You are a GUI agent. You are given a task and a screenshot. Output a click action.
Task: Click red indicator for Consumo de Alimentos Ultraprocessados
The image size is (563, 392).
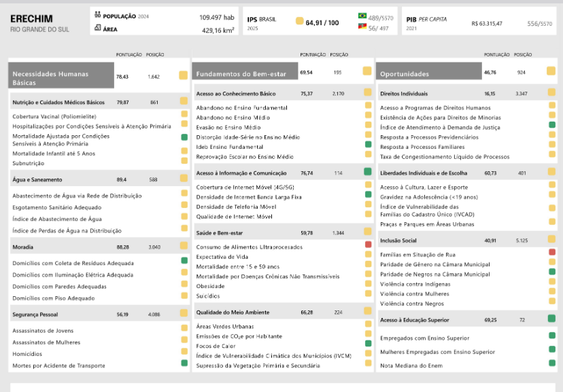(x=368, y=245)
